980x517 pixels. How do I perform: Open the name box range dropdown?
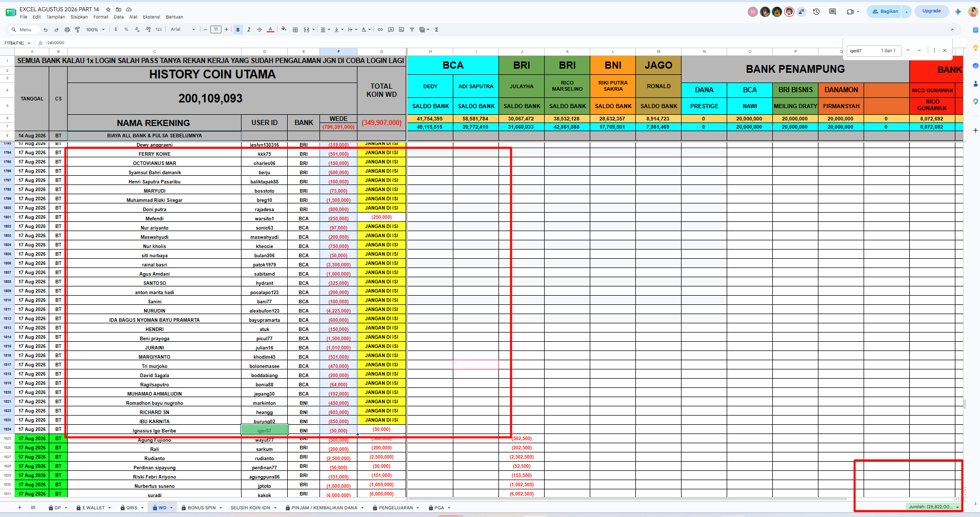29,43
